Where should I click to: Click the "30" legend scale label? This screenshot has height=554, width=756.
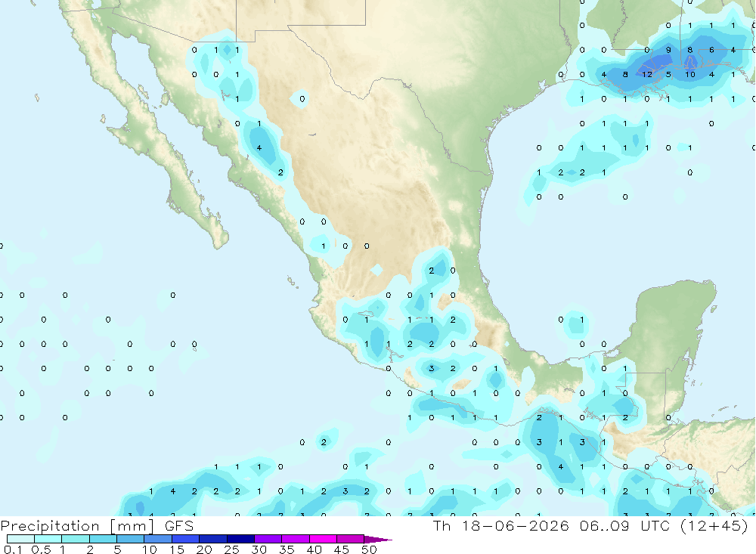259,549
